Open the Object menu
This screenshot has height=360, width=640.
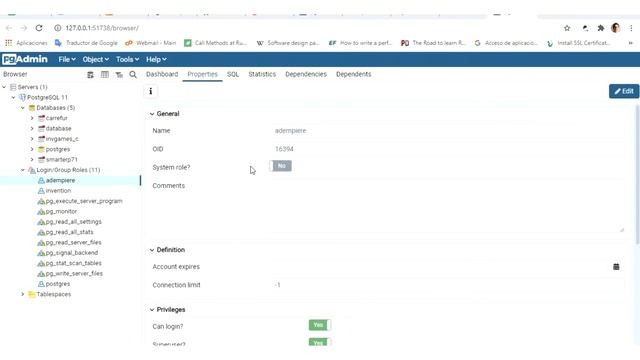[x=96, y=60]
